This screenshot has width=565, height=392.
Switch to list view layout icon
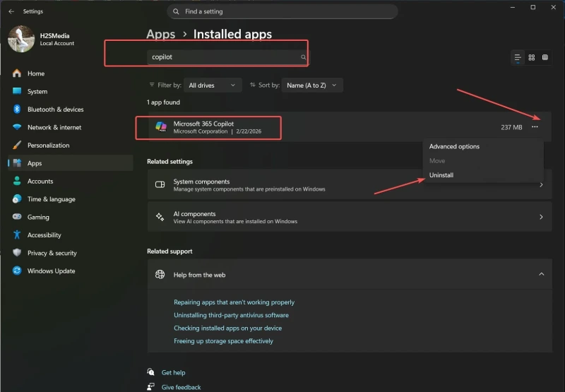point(518,57)
